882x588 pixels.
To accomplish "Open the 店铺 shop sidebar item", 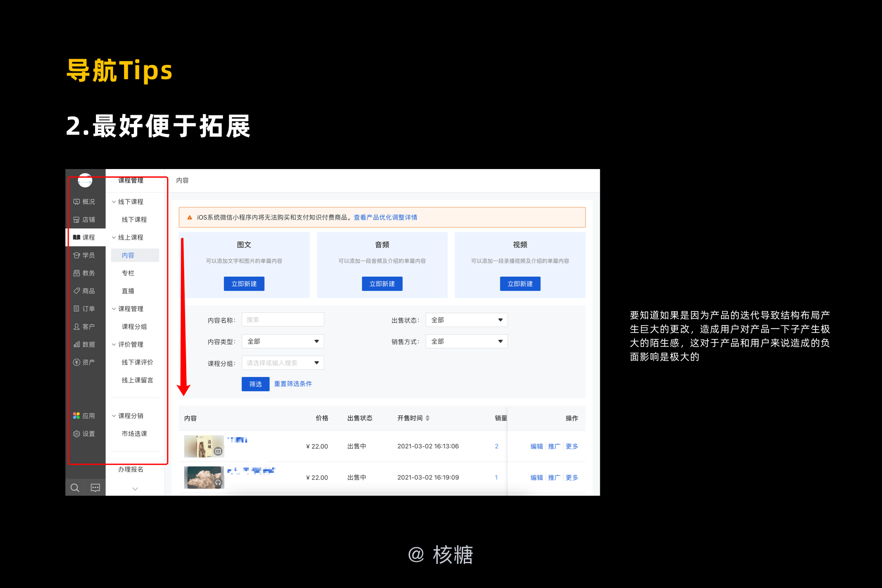I will pos(84,220).
